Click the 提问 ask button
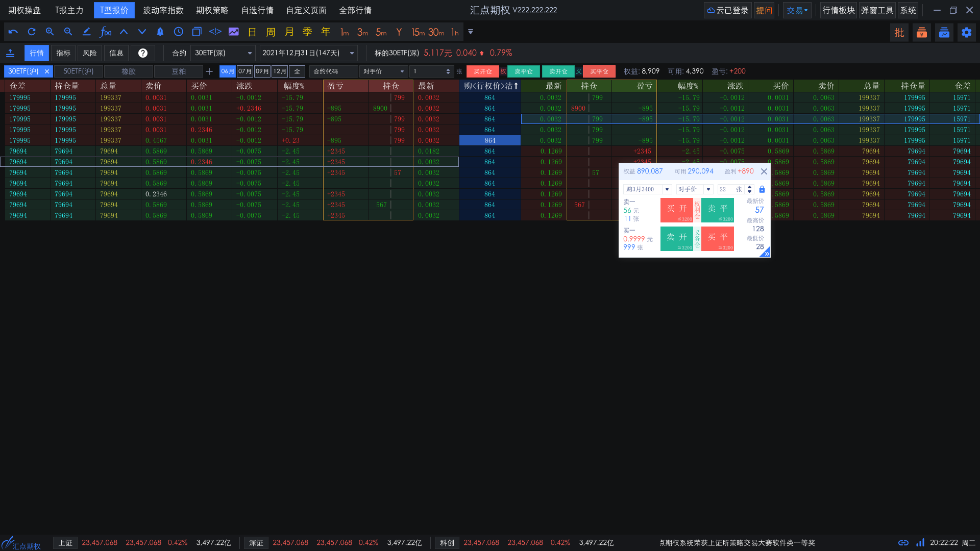This screenshot has height=551, width=980. pos(764,10)
